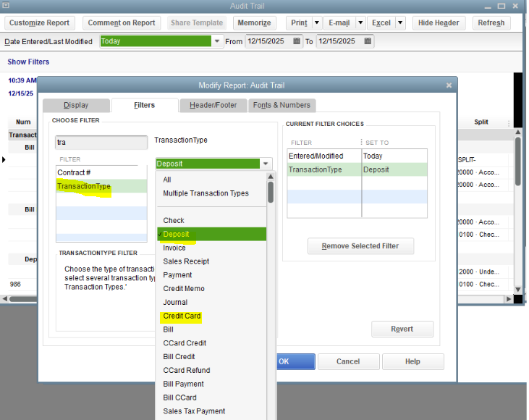Click the column options dots next to Split
The height and width of the screenshot is (420, 529).
509,123
